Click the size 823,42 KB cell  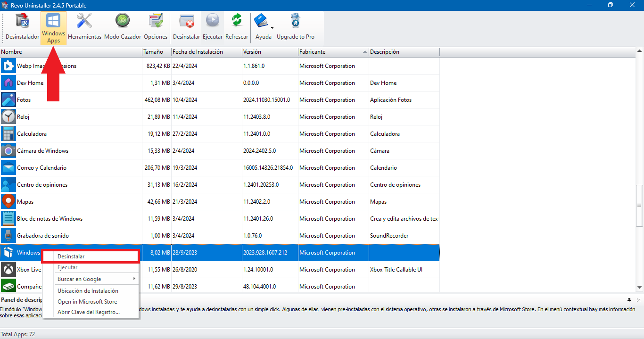point(158,66)
